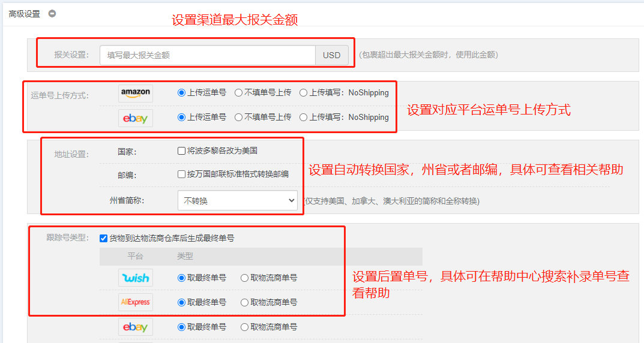Image resolution: width=644 pixels, height=343 pixels.
Task: Click the 高级设置 heading label
Action: [x=24, y=13]
